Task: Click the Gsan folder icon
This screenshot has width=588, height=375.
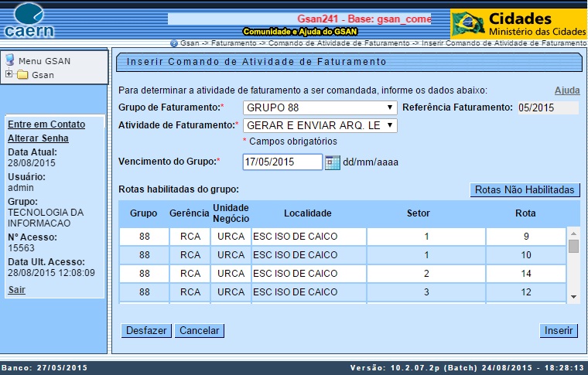Action: pyautogui.click(x=22, y=75)
